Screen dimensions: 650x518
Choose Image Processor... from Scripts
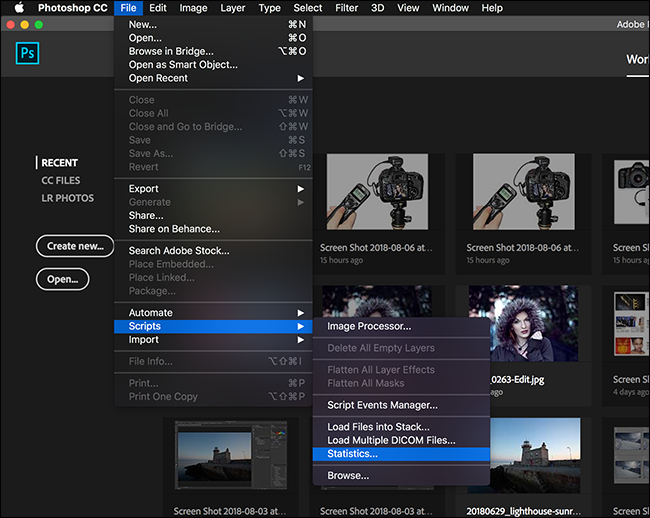368,325
